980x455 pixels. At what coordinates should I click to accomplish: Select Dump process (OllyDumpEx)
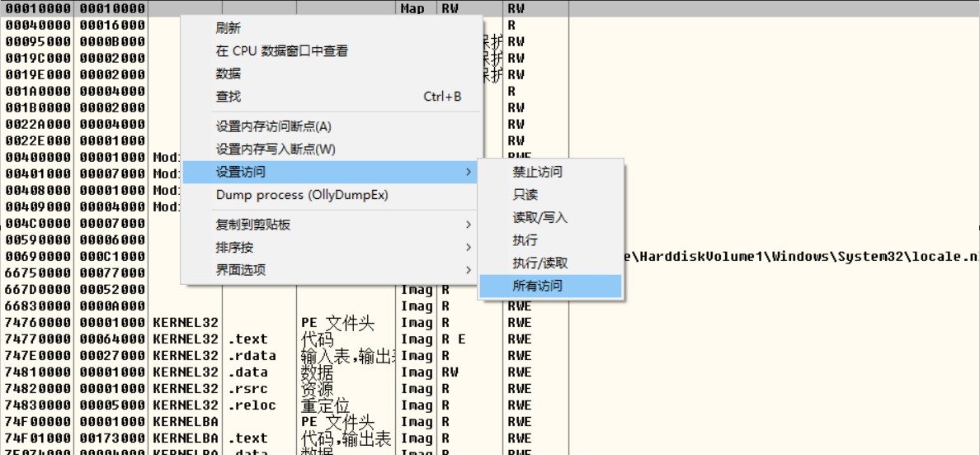click(332, 195)
